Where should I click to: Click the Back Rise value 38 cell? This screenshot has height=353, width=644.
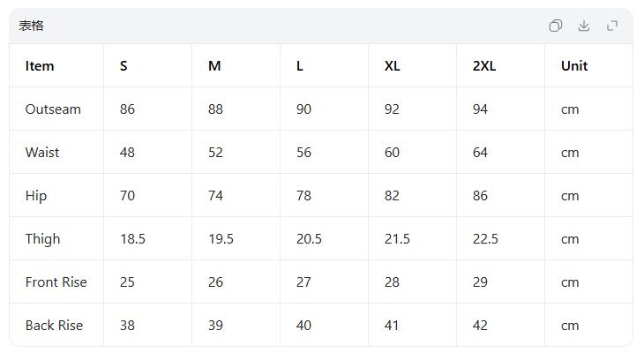[x=128, y=326]
